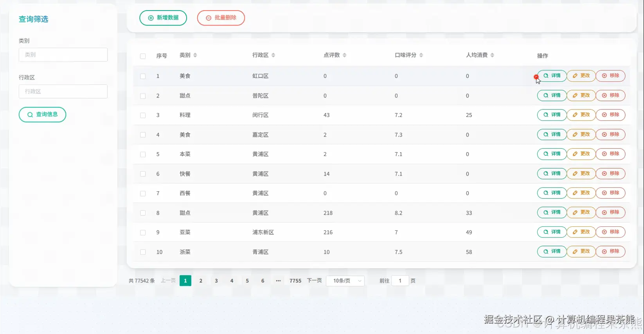Sort by 类别 column arrows
This screenshot has height=334, width=644.
[x=195, y=55]
